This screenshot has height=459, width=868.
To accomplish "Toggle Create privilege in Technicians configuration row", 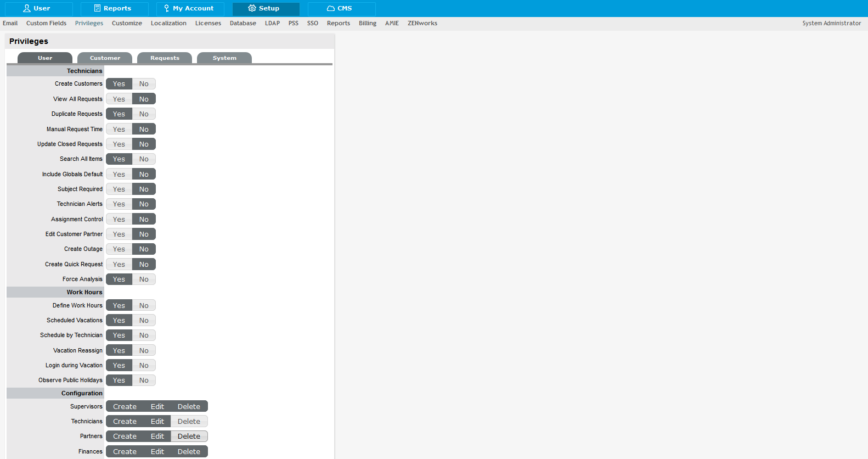I will 125,422.
